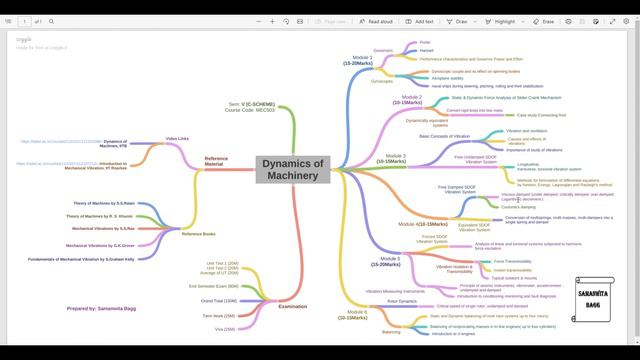This screenshot has height=360, width=640.
Task: Print the PDF document
Action: (x=568, y=21)
